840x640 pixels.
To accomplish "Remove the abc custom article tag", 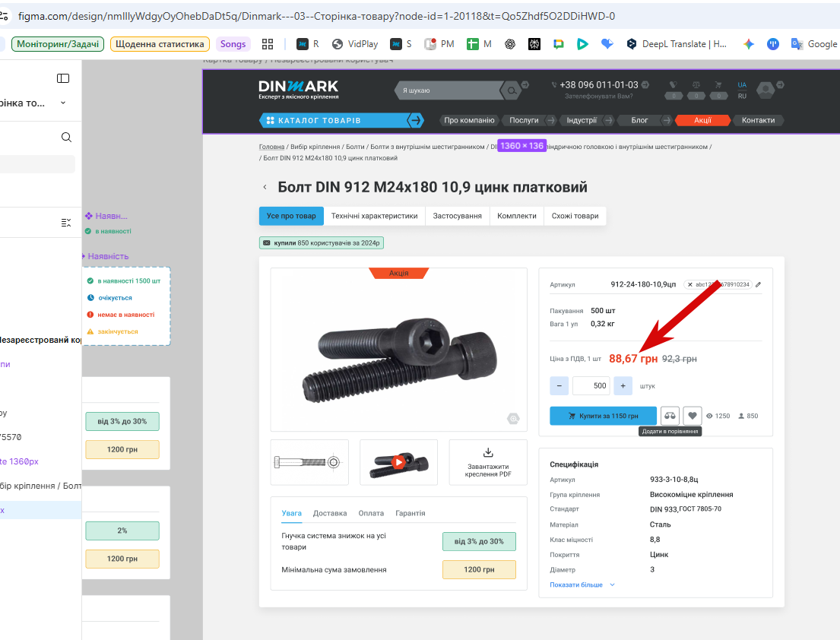I will (x=690, y=285).
